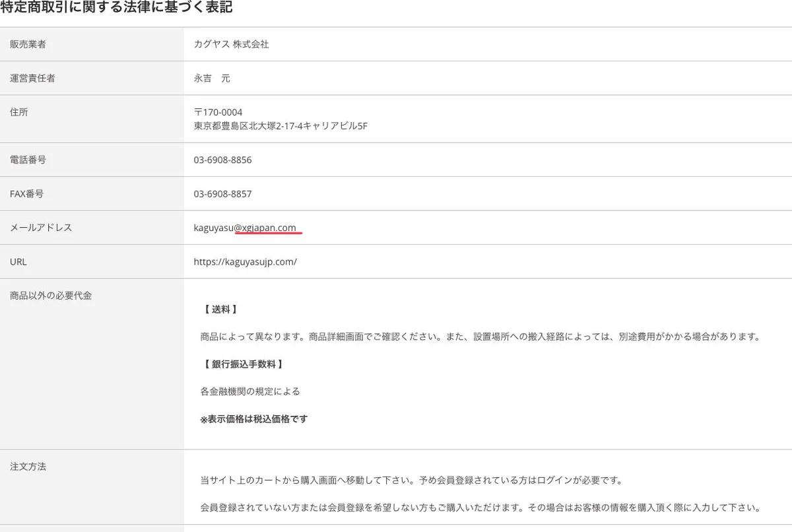792x532 pixels.
Task: Click the company name カグヤス 株式会社
Action: [232, 44]
